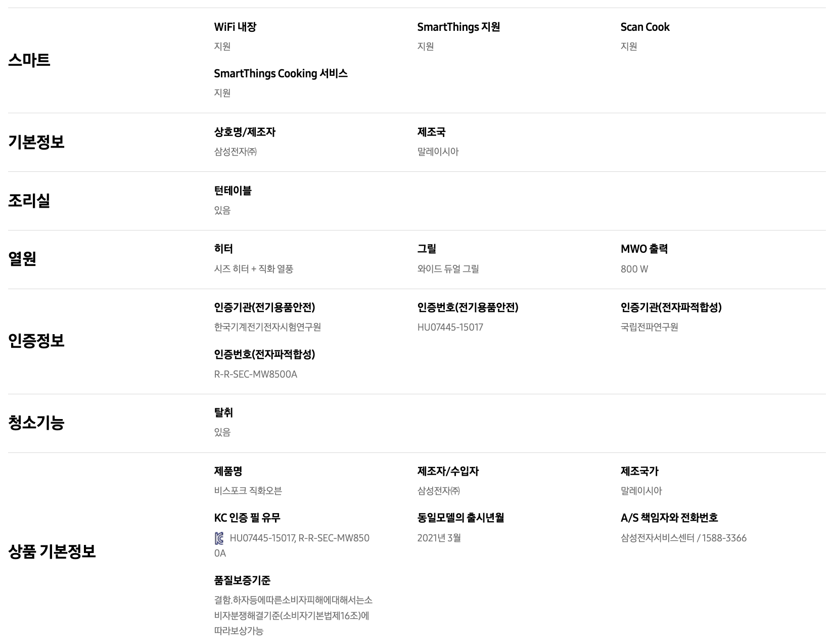Select the WiFi 내장 spec label
Viewport: 833px width, 644px height.
[x=235, y=27]
